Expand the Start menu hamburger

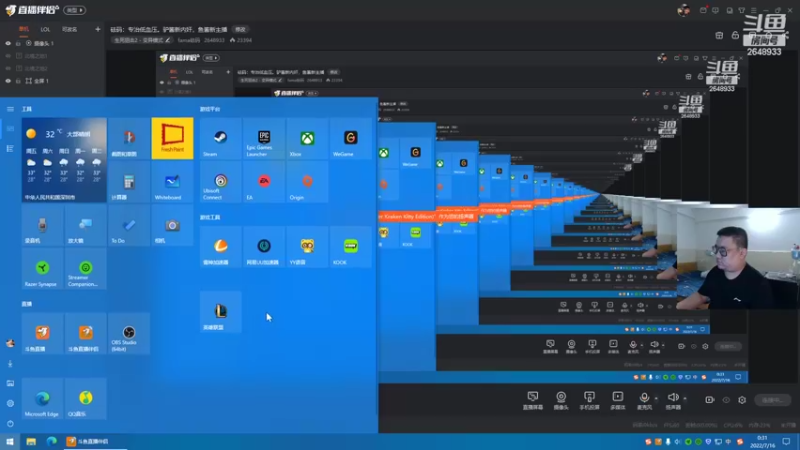(x=10, y=109)
